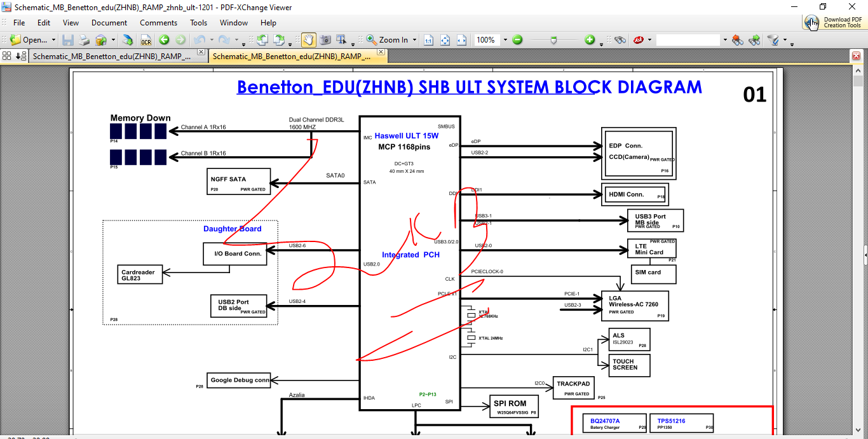Set zoom to Actual Size (1:1)

[x=428, y=39]
